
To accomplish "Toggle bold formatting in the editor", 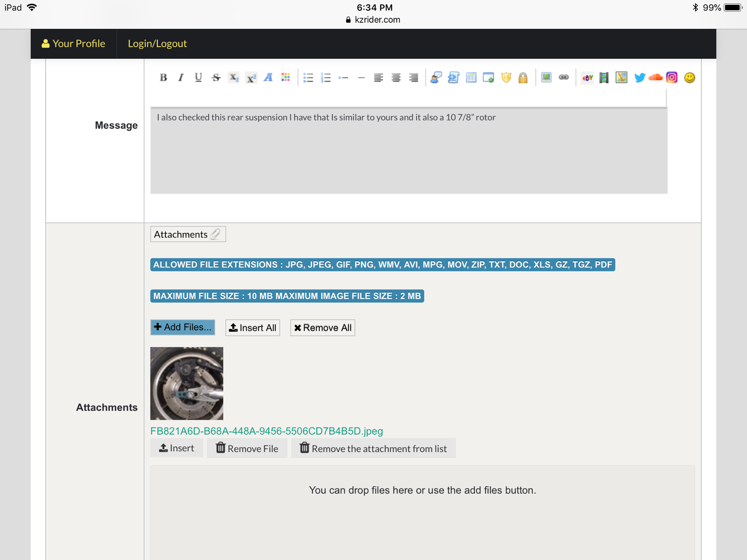I will [163, 77].
